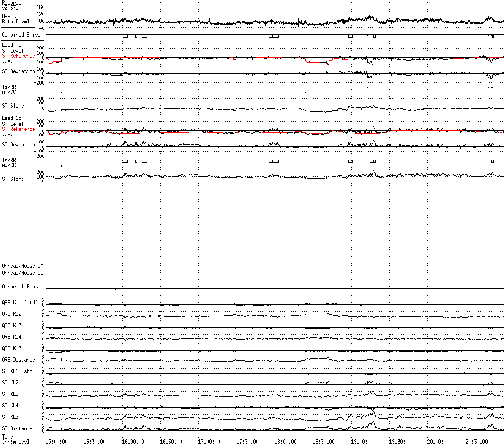Screen dimensions: 504x444
Task: Click the red ST Reference label under Lead 0
Action: point(18,56)
